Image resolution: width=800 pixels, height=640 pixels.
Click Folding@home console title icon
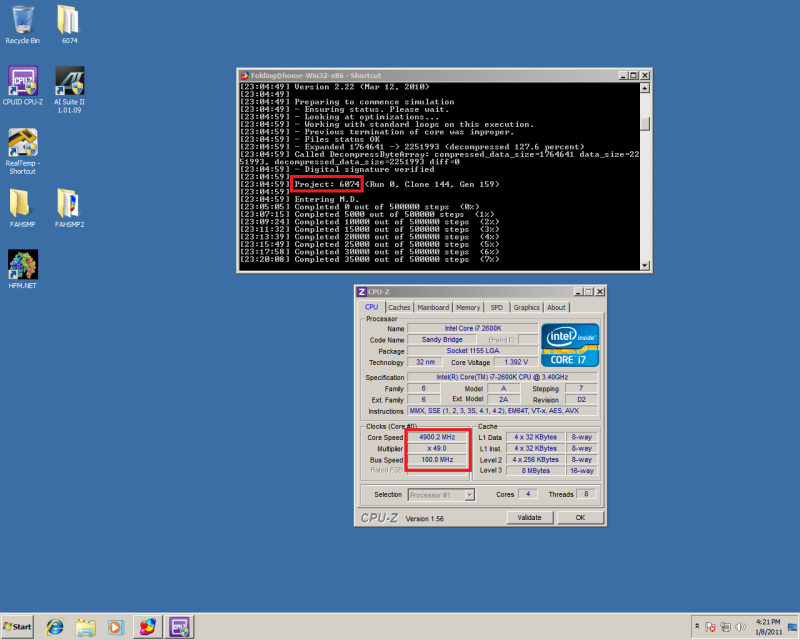(244, 76)
